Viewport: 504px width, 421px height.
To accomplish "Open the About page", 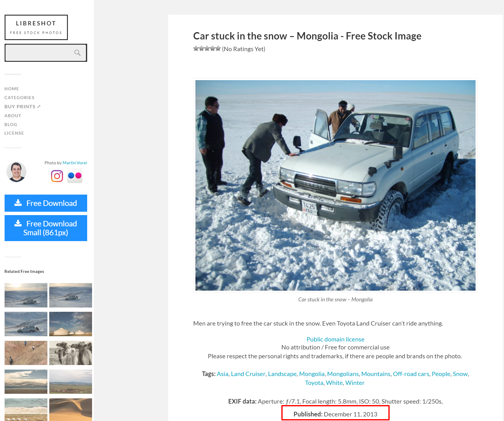I will click(13, 116).
